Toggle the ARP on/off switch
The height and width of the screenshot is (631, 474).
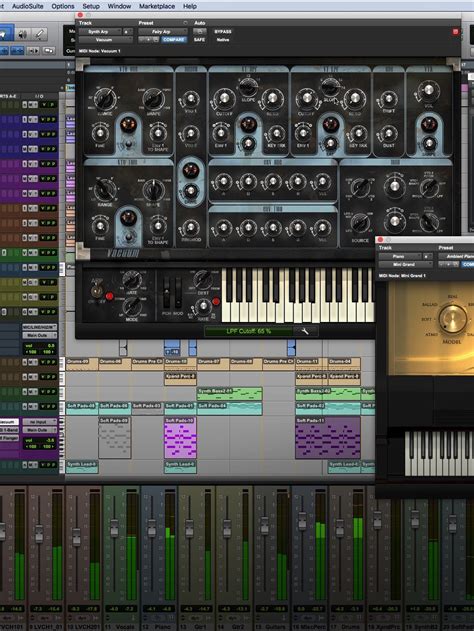[96, 291]
